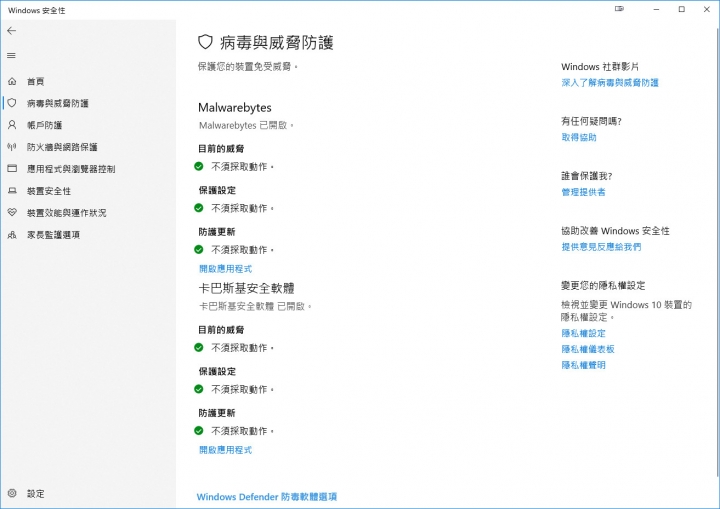720x509 pixels.
Task: Open 設定 at the sidebar bottom
Action: click(35, 494)
